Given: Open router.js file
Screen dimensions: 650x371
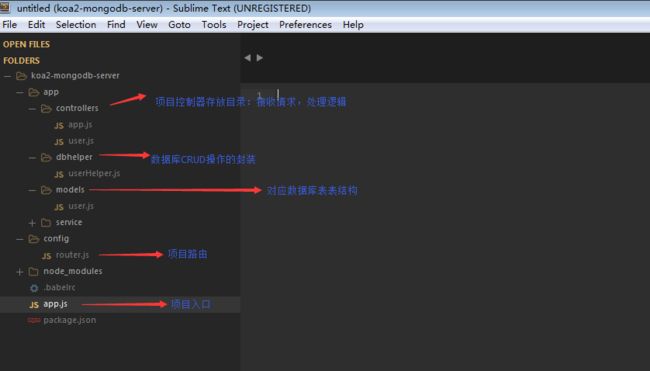Looking at the screenshot, I should click(72, 255).
